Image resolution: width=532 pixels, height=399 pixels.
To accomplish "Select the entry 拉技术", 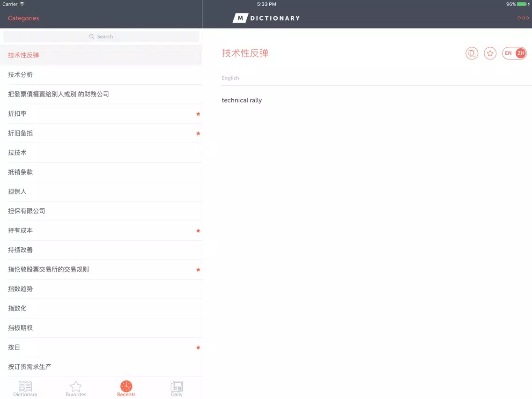I will tap(101, 153).
